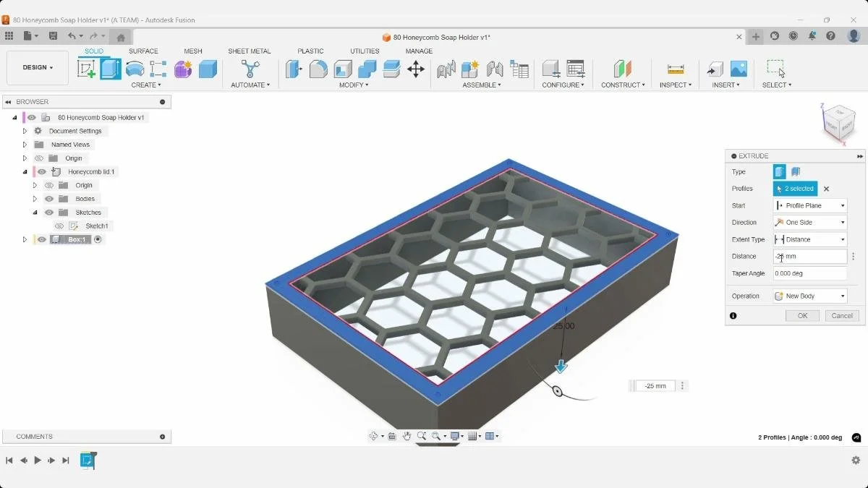
Task: Play the timeline
Action: coord(38,460)
